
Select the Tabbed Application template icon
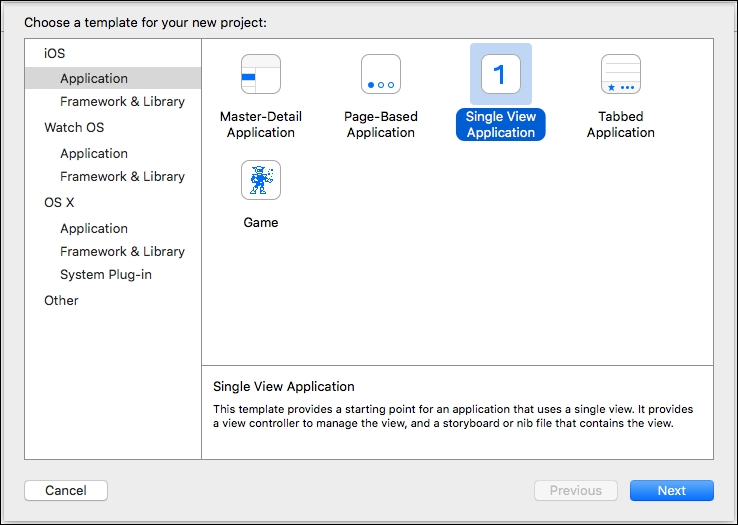pyautogui.click(x=621, y=74)
